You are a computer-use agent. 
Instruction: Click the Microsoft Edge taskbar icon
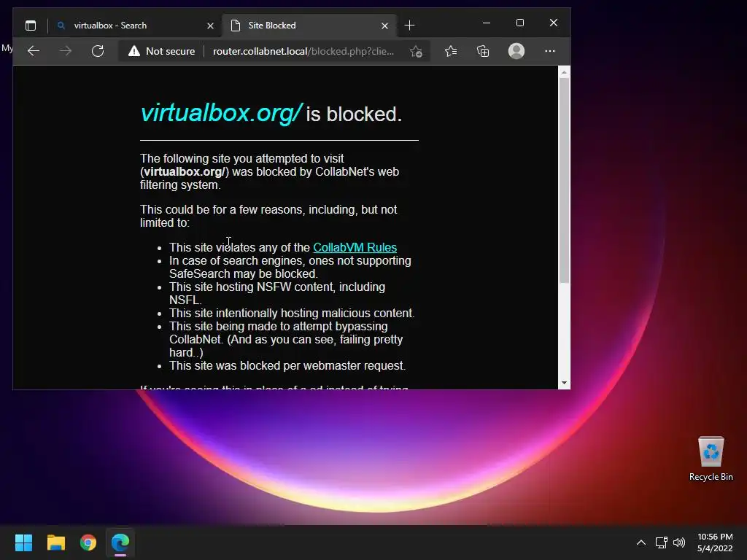(x=120, y=542)
